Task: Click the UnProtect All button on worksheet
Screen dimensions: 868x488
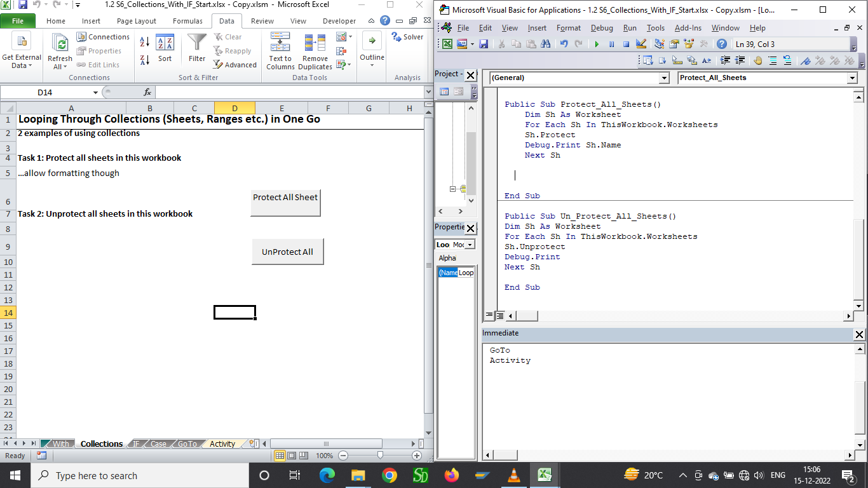Action: pos(287,252)
